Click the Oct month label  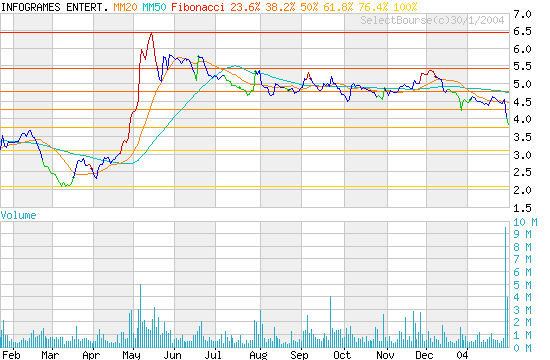coord(342,355)
